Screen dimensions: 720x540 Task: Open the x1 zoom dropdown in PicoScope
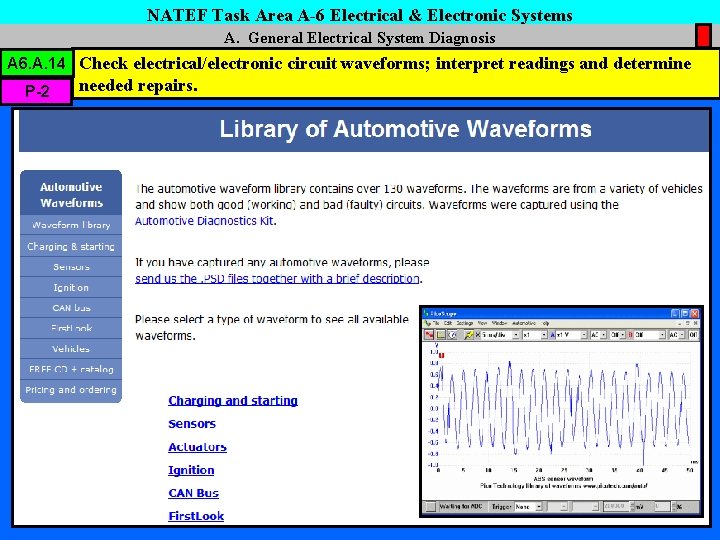pyautogui.click(x=535, y=335)
